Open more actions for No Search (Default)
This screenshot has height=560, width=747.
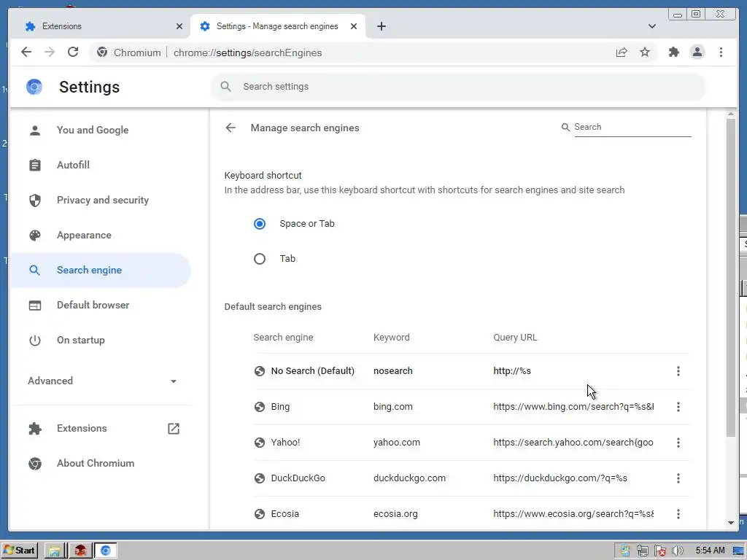678,371
